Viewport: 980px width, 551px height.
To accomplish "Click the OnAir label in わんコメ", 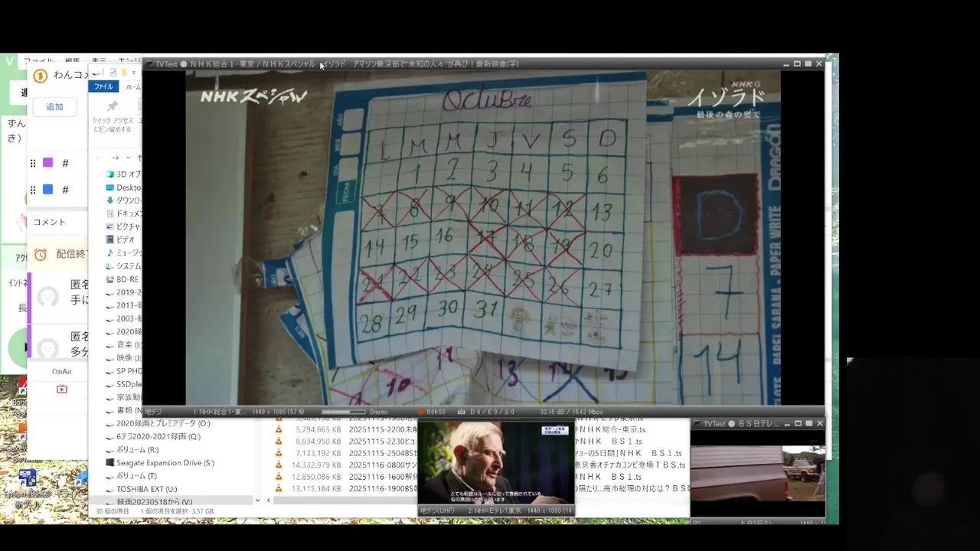I will (x=62, y=371).
